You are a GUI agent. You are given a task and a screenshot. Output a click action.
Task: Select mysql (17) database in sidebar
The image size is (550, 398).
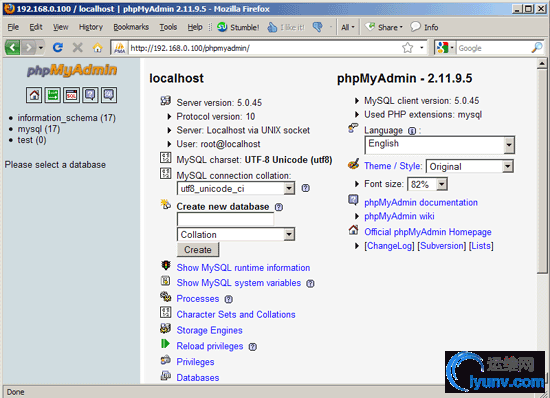[39, 129]
